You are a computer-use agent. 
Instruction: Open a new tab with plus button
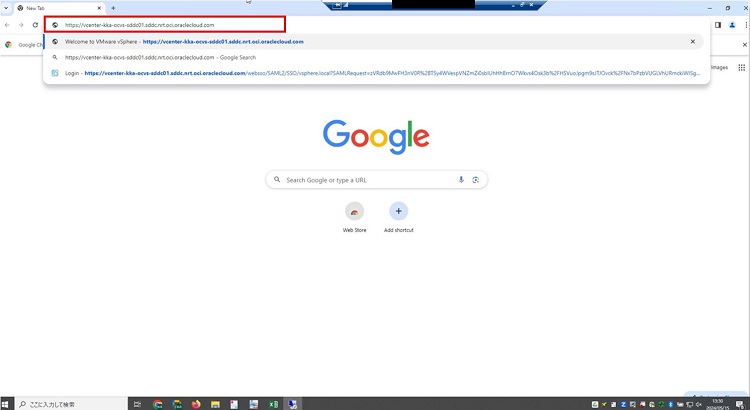click(113, 8)
